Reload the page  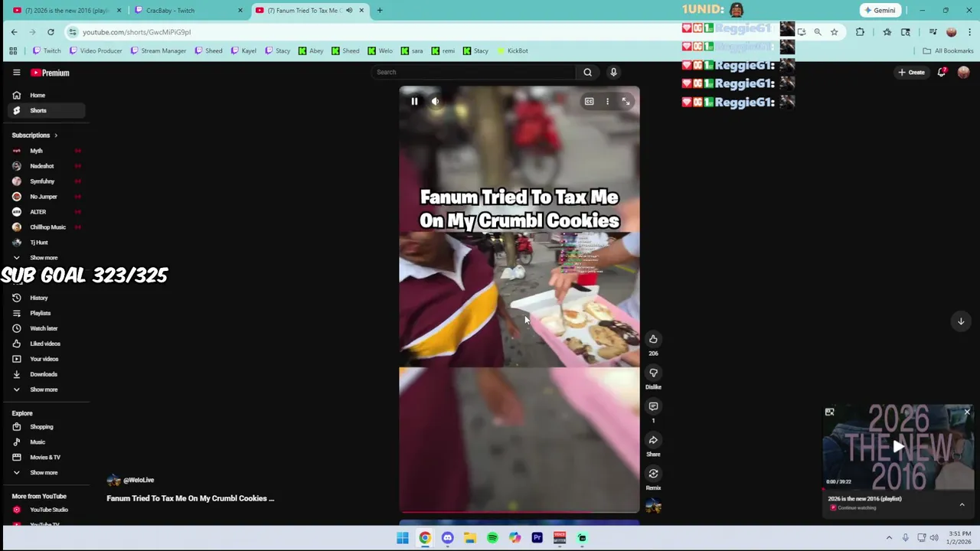51,32
